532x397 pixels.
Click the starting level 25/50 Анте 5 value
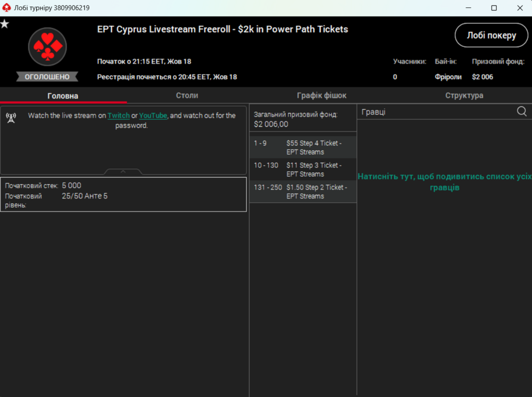coord(85,196)
